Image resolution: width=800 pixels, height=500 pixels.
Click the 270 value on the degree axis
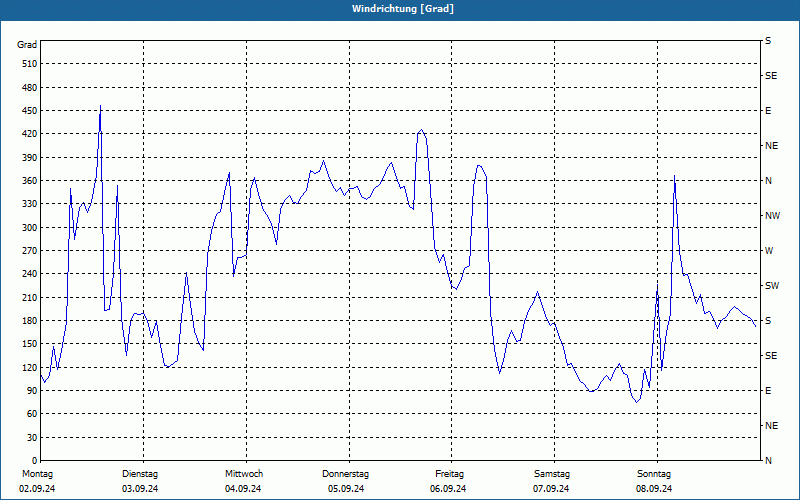pyautogui.click(x=30, y=251)
